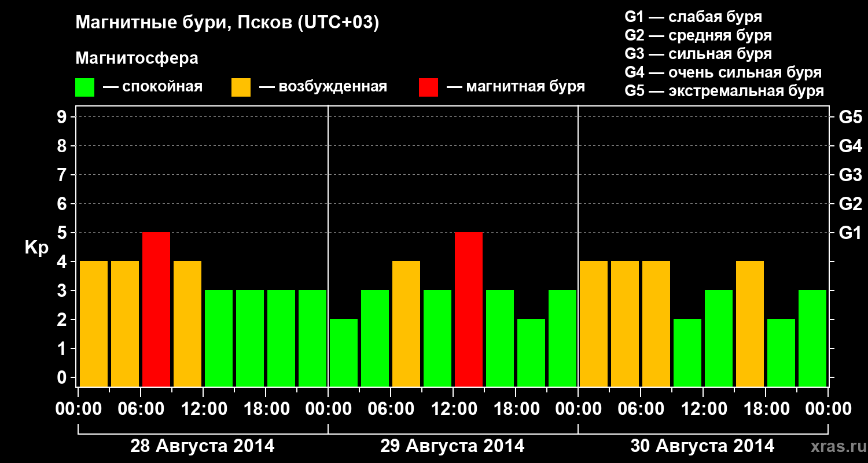Click 28 August's green bar starting at 12:00
The width and height of the screenshot is (868, 463).
point(219,338)
